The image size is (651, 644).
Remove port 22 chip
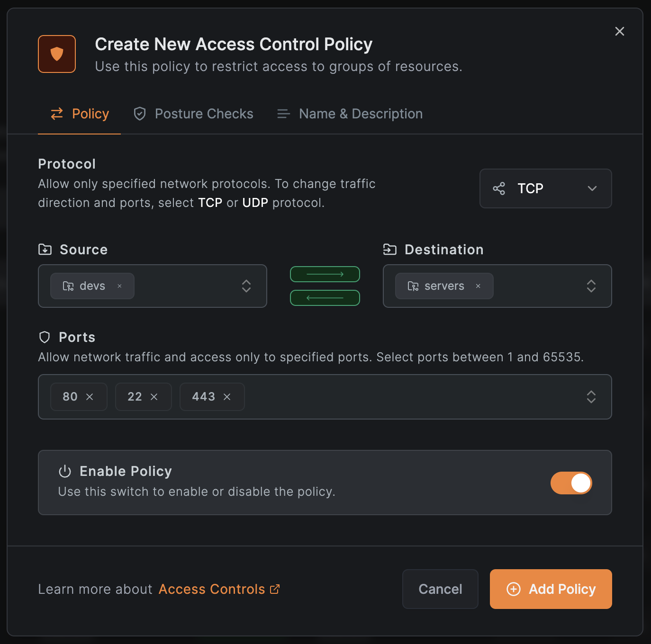point(154,397)
